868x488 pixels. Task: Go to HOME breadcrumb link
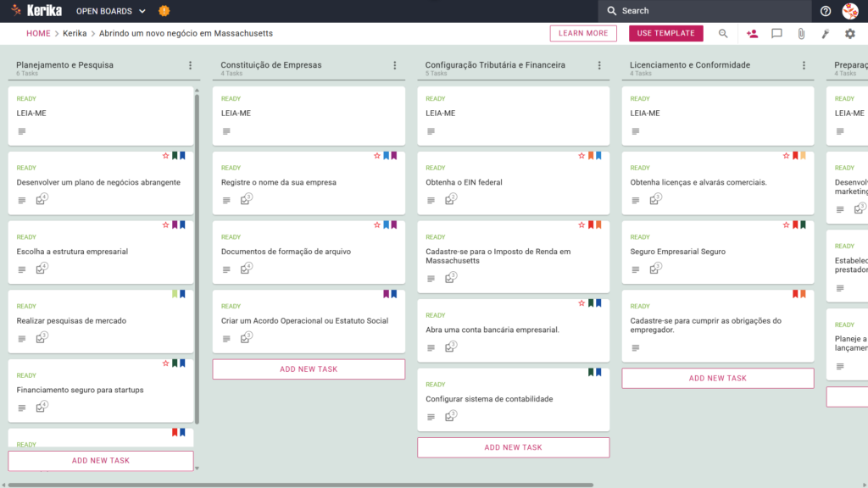(x=38, y=33)
